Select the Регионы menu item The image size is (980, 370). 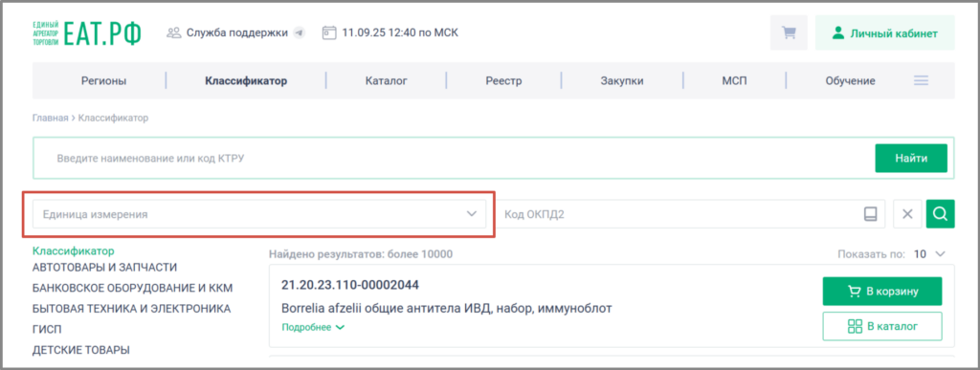click(103, 80)
